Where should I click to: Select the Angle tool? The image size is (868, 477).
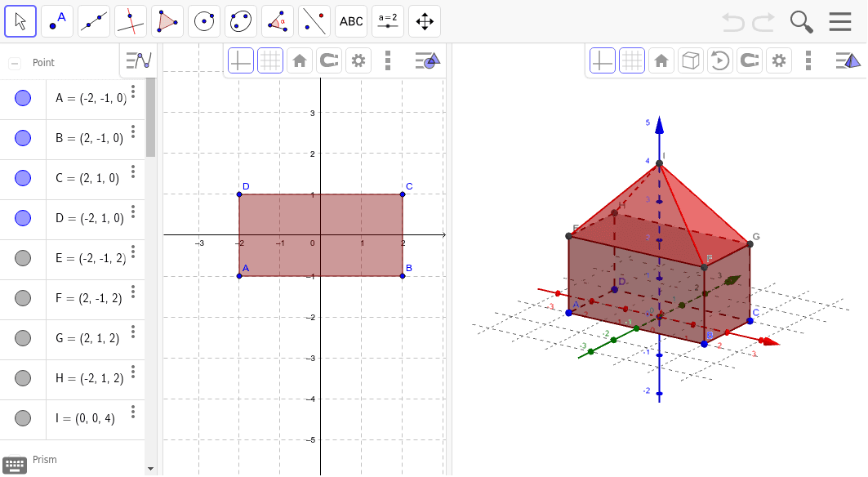(x=278, y=21)
